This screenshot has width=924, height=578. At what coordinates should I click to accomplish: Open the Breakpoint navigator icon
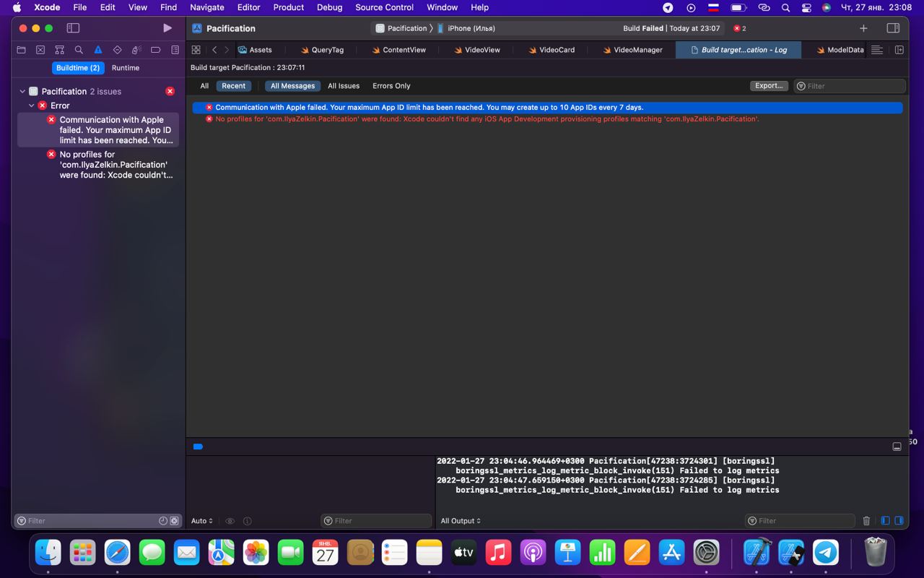[155, 50]
